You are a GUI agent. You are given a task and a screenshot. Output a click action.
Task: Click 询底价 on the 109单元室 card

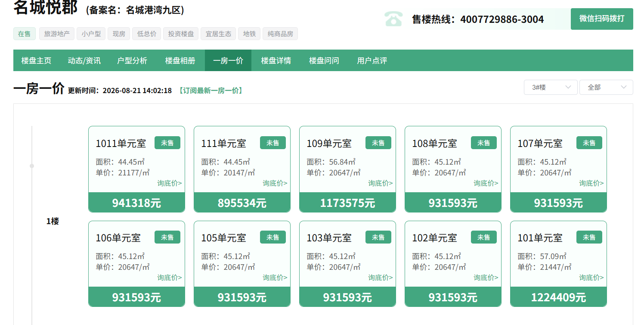[381, 183]
